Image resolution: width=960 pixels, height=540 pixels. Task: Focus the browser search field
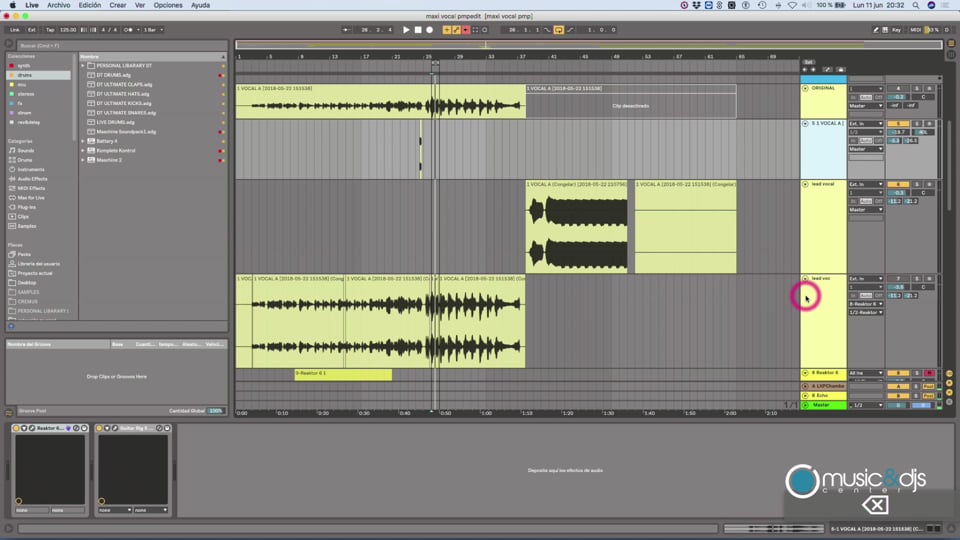(x=121, y=45)
